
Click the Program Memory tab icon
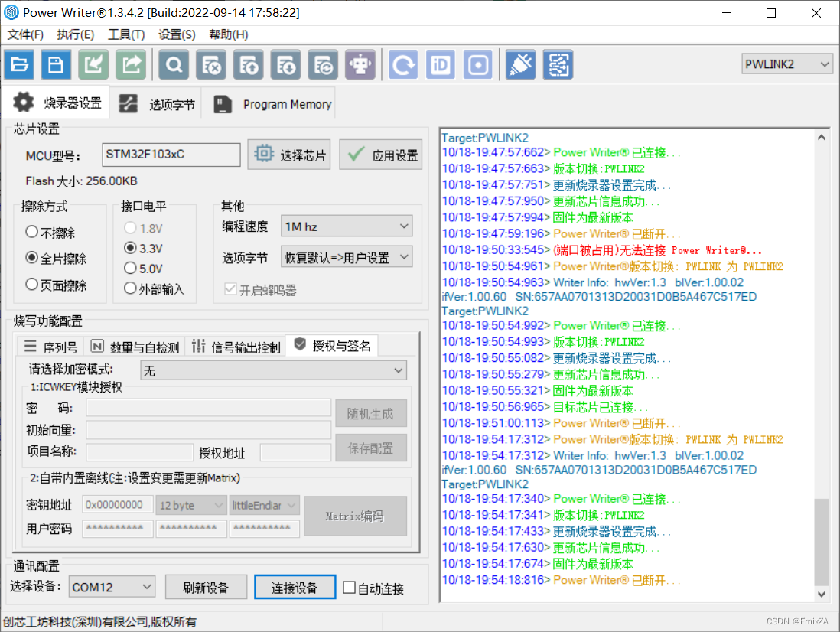pyautogui.click(x=223, y=104)
